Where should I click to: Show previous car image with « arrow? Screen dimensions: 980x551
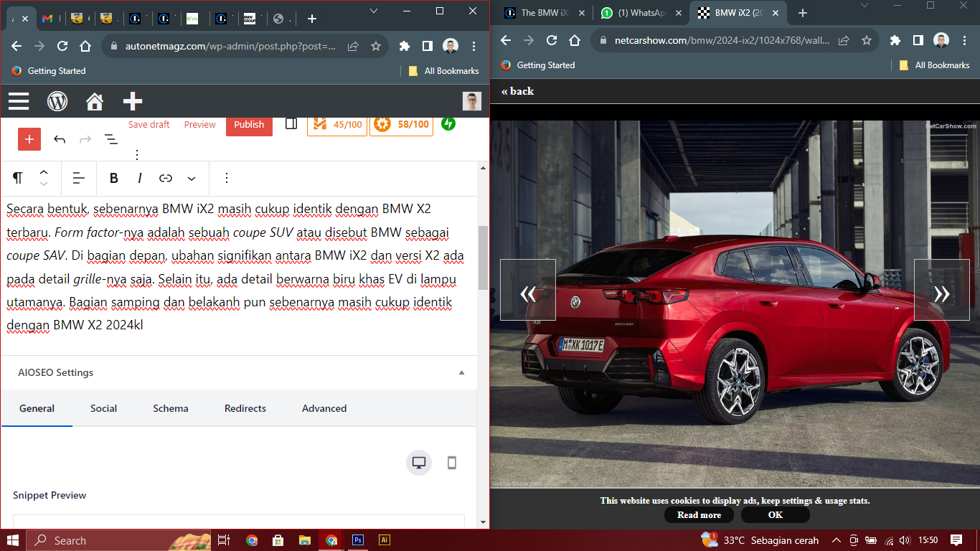click(528, 290)
